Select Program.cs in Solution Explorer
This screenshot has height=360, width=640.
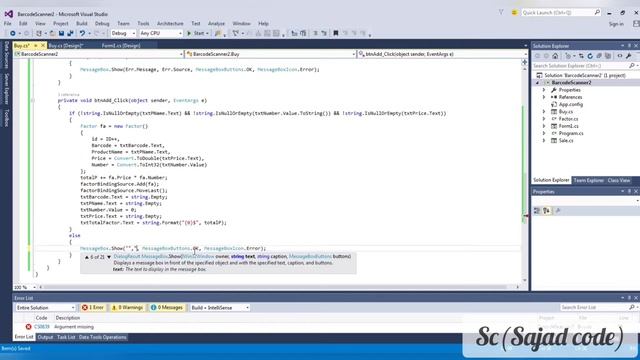(571, 133)
